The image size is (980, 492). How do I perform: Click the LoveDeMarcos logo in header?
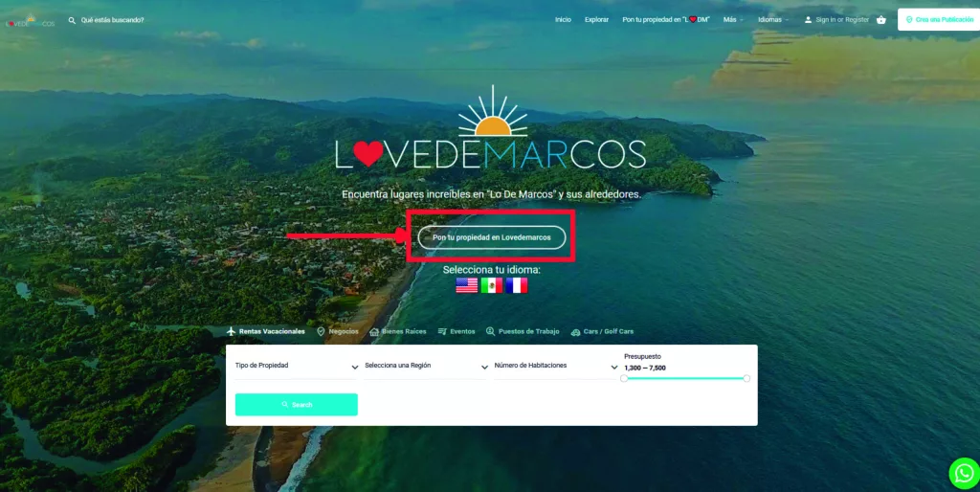tap(30, 21)
